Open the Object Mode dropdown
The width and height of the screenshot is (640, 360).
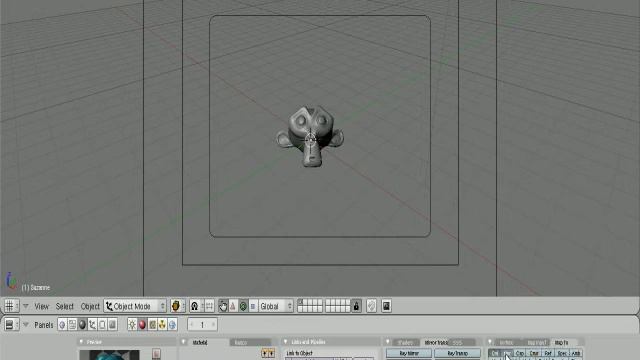point(135,306)
